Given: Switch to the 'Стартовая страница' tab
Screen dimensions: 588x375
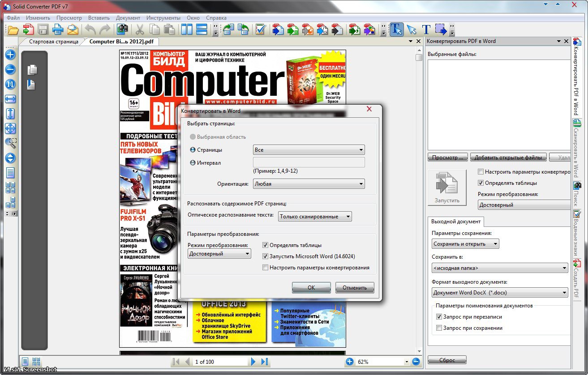Looking at the screenshot, I should (53, 42).
